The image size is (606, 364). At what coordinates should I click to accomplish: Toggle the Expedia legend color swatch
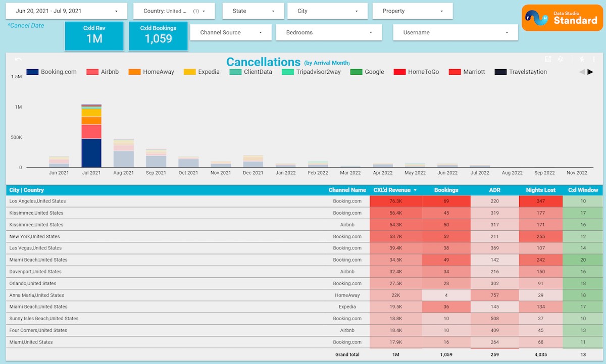coord(189,72)
